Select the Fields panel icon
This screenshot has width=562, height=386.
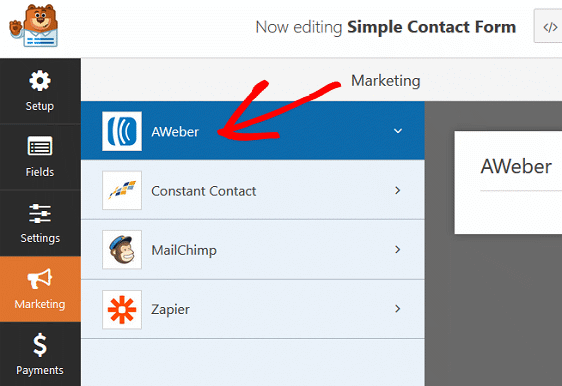(x=40, y=146)
